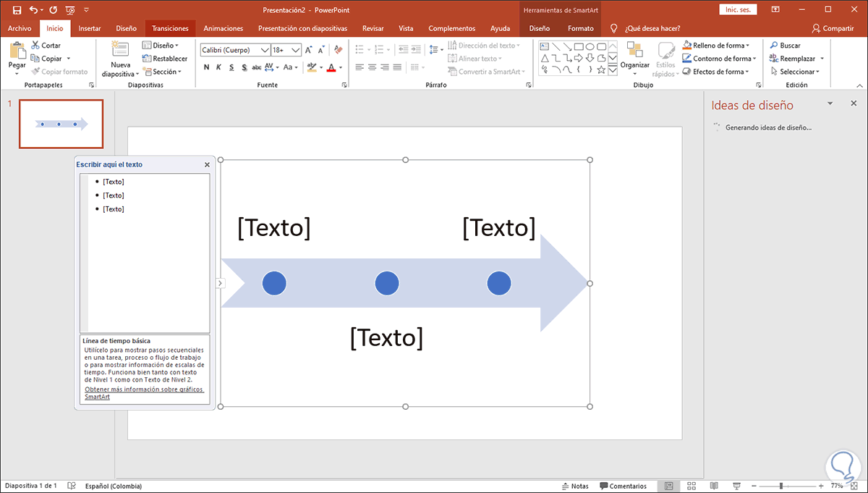Open the Insertar ribbon tab
This screenshot has width=868, height=493.
click(90, 29)
